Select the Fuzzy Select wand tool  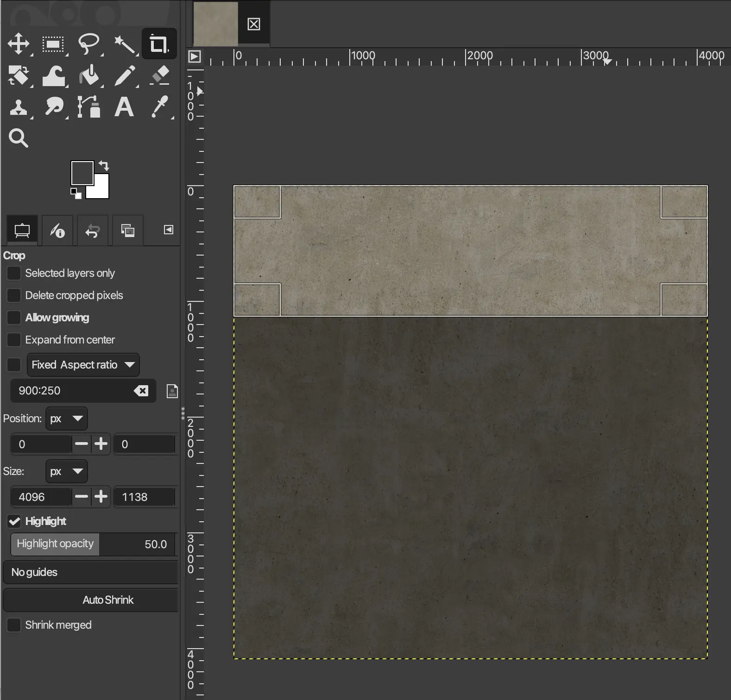124,44
